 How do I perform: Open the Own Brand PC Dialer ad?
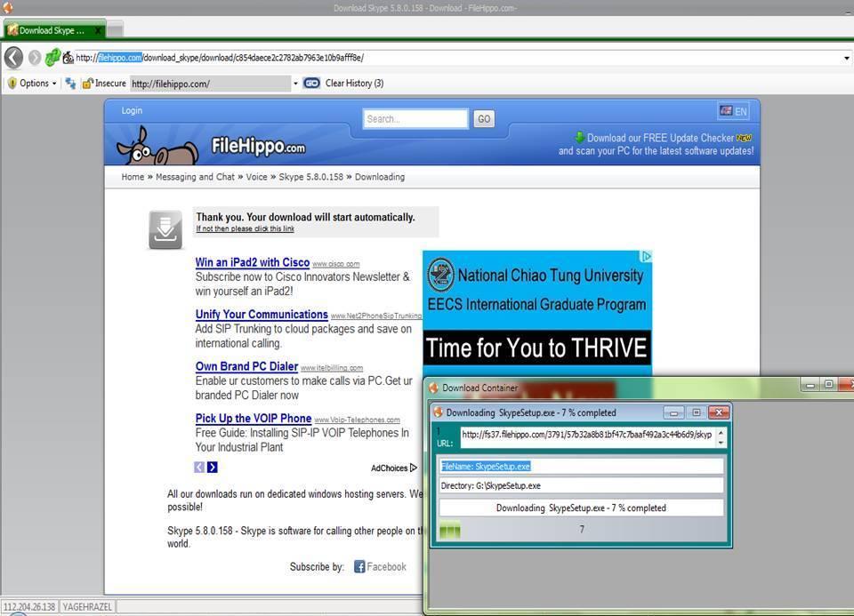tap(246, 366)
